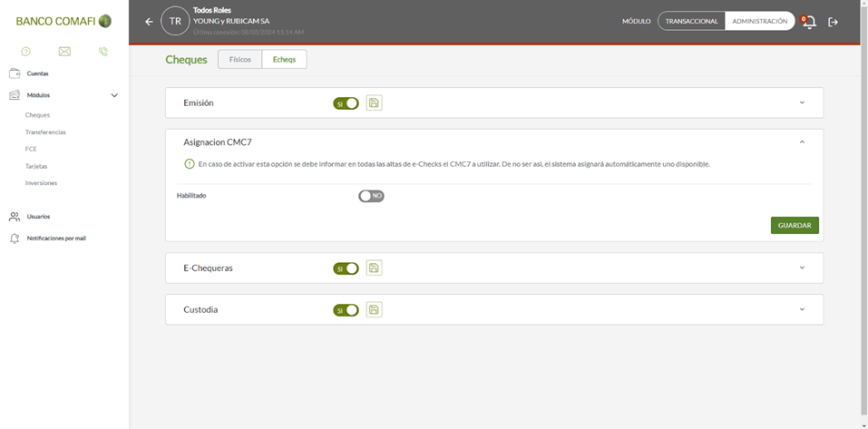Expand the E-Chequeras section chevron
Viewport: 868px width, 429px height.
(802, 268)
